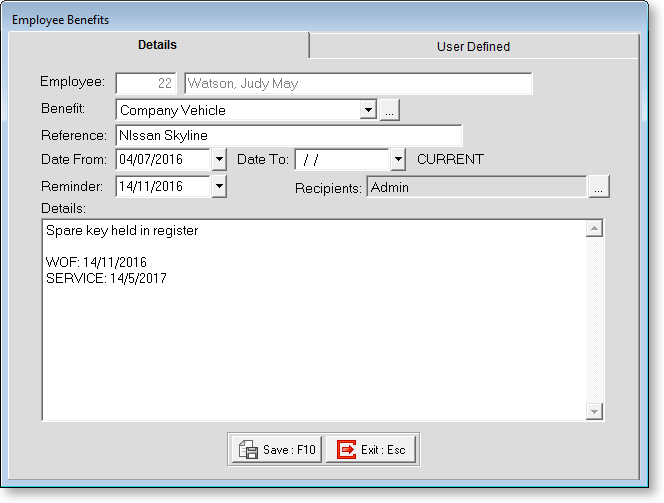This screenshot has width=664, height=503.
Task: Click the Reference field containing Nissan Skyline
Action: coord(288,135)
